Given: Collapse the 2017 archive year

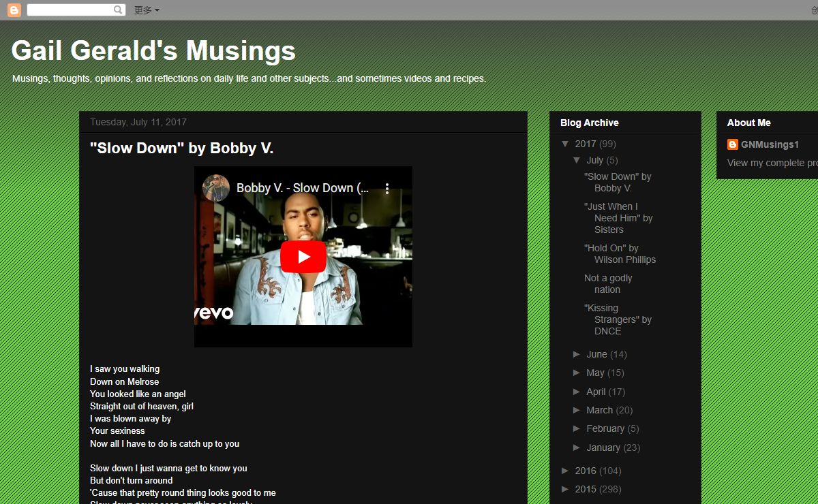Looking at the screenshot, I should tap(566, 144).
